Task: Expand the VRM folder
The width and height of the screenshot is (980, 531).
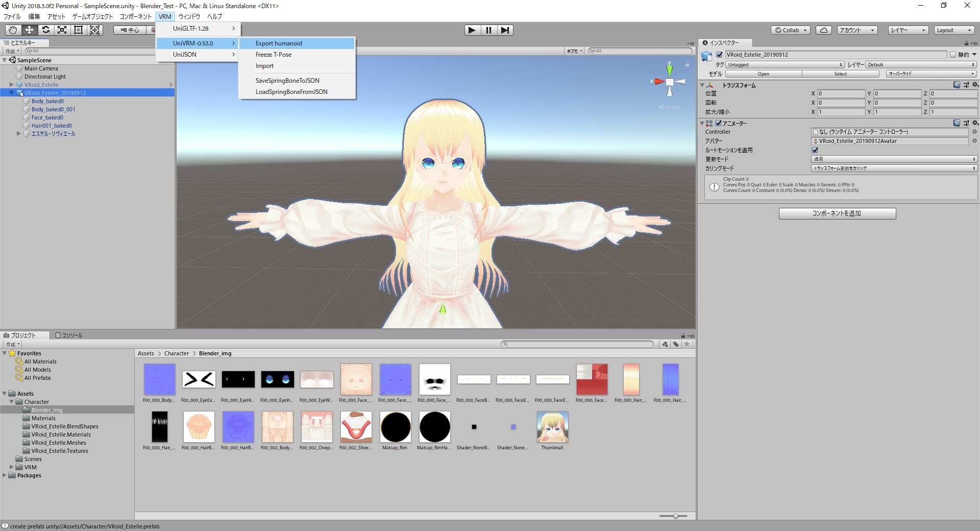Action: (11, 467)
